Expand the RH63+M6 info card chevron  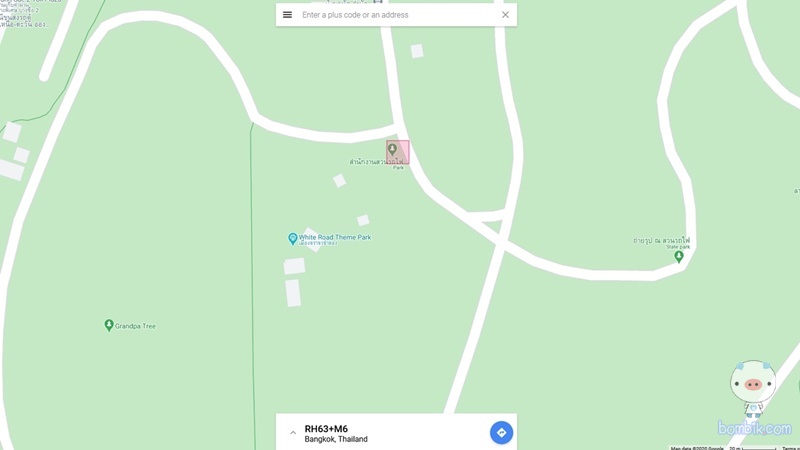pos(293,433)
